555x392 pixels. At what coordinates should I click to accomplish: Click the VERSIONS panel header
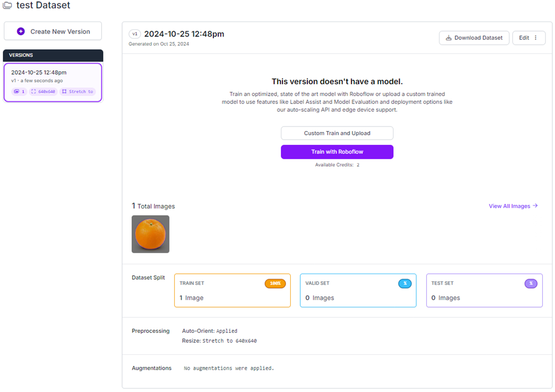click(53, 55)
